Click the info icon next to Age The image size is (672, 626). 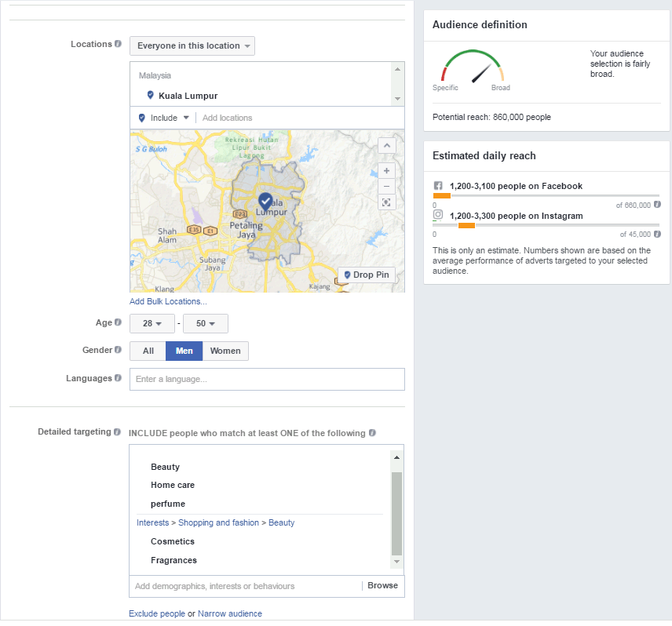(119, 322)
